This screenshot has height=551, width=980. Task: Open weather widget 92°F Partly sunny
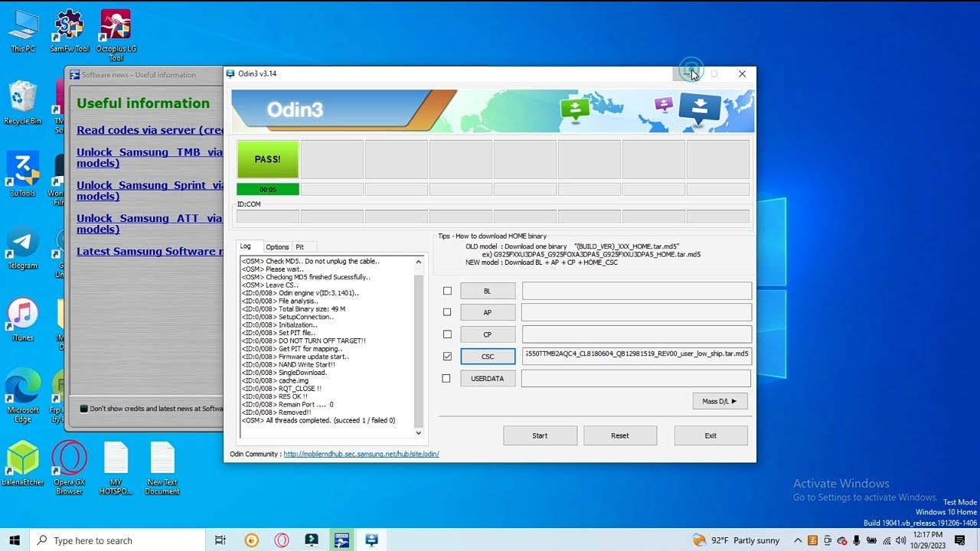pos(736,540)
